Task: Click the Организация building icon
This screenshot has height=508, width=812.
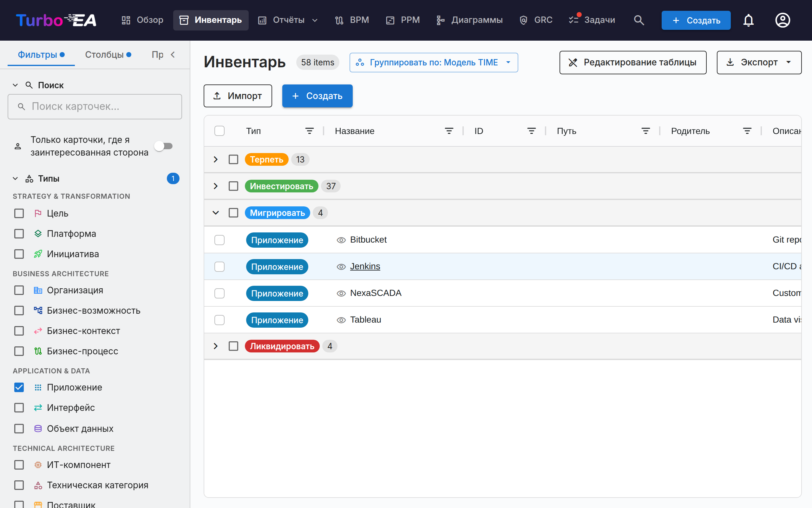Action: [38, 290]
